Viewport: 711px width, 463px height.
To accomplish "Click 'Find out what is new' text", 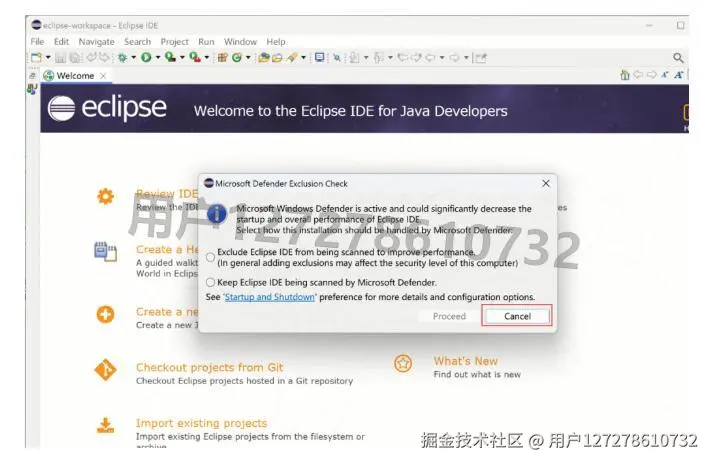I will [477, 375].
